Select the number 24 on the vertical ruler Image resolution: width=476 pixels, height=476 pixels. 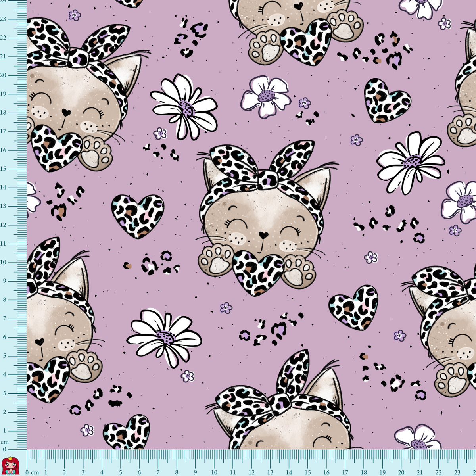click(3, 1)
